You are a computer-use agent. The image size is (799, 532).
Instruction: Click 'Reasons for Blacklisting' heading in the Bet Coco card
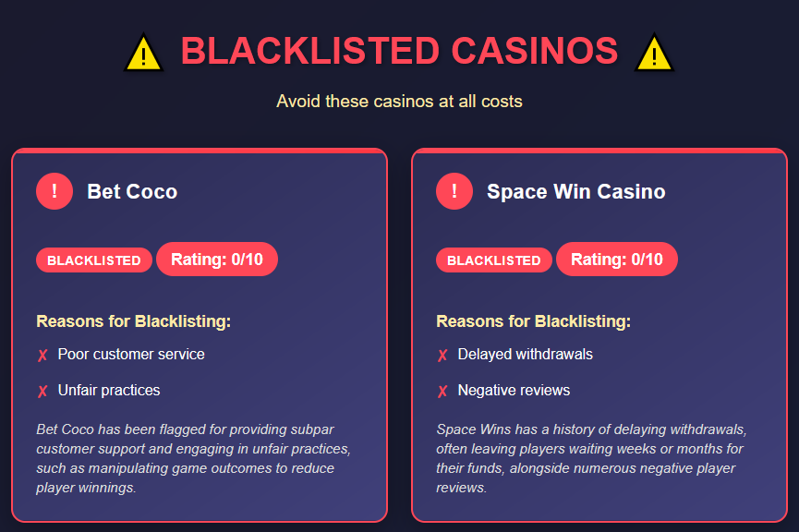tap(133, 321)
